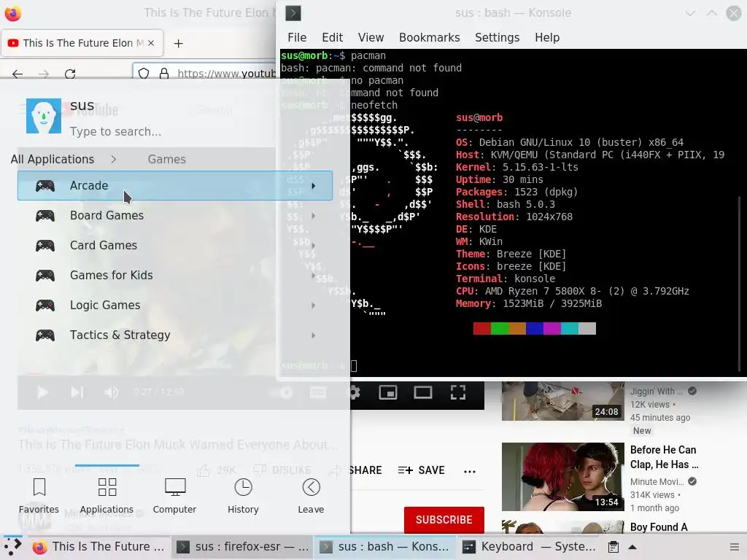Click the YouTube SAVE button

click(x=421, y=470)
